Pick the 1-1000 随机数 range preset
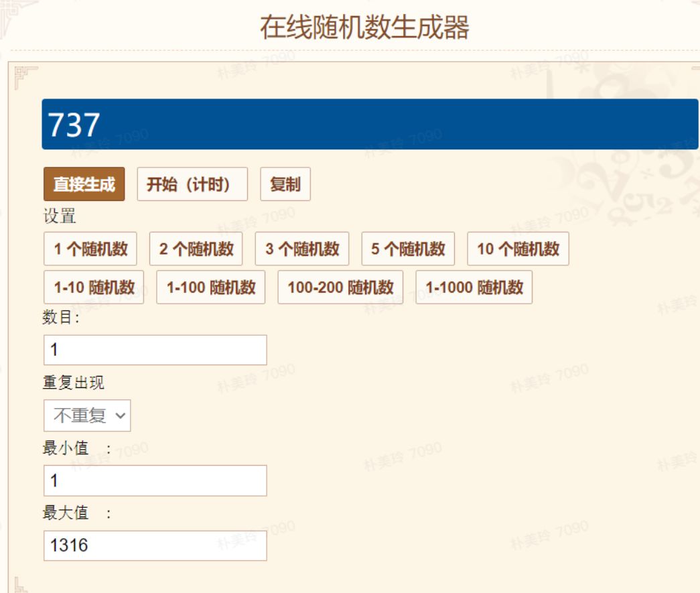 (474, 287)
